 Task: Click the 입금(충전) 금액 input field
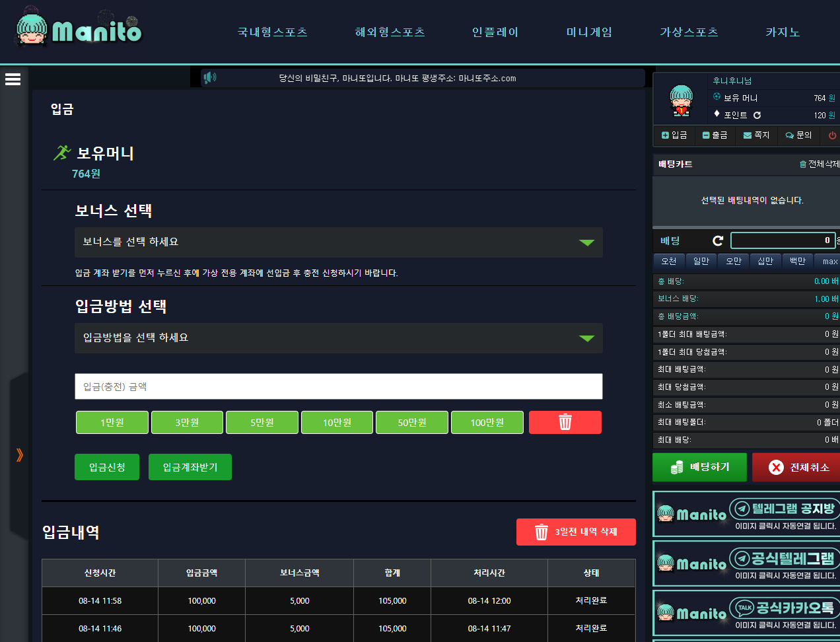click(x=338, y=386)
